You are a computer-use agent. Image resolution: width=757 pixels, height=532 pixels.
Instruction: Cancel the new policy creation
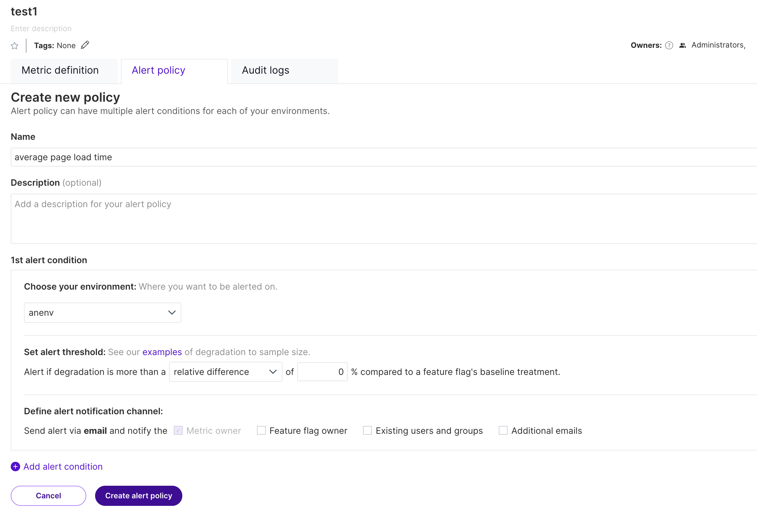48,495
